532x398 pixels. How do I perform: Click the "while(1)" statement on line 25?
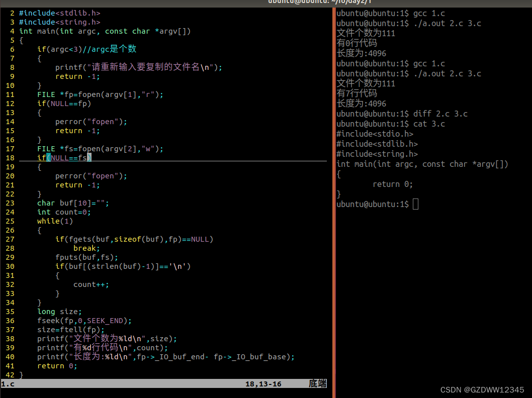(x=54, y=221)
